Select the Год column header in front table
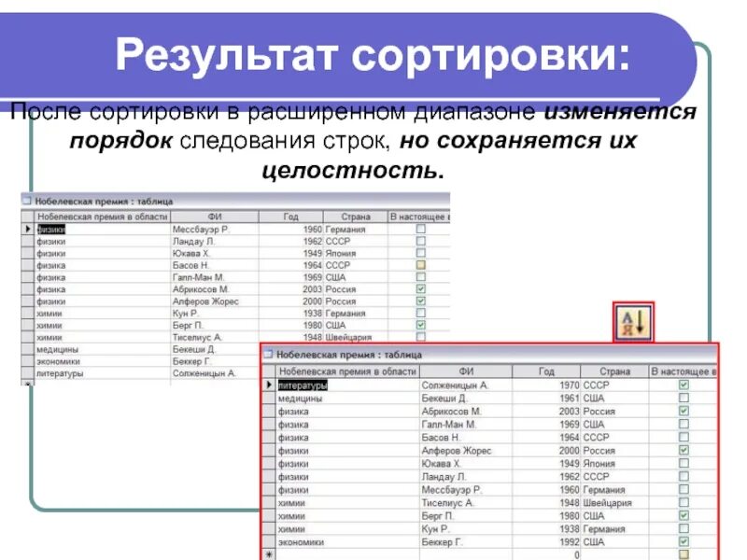Viewport: 747px width, 560px height. click(x=546, y=371)
